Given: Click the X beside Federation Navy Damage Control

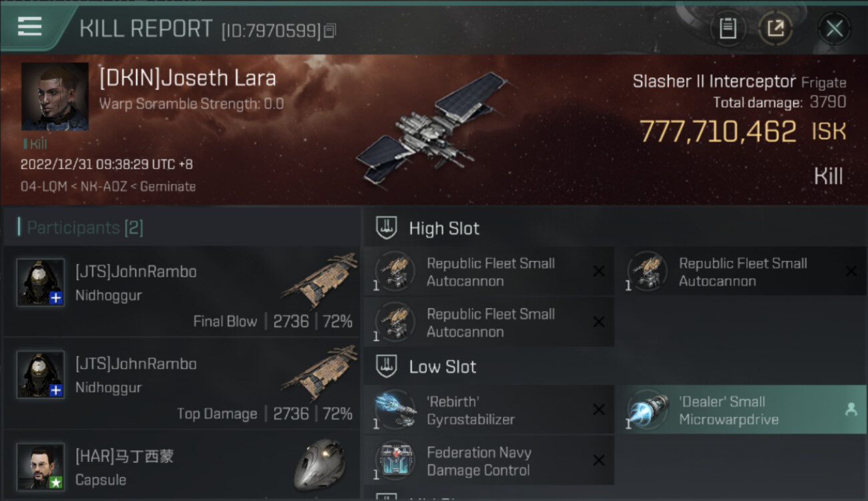Looking at the screenshot, I should 599,460.
